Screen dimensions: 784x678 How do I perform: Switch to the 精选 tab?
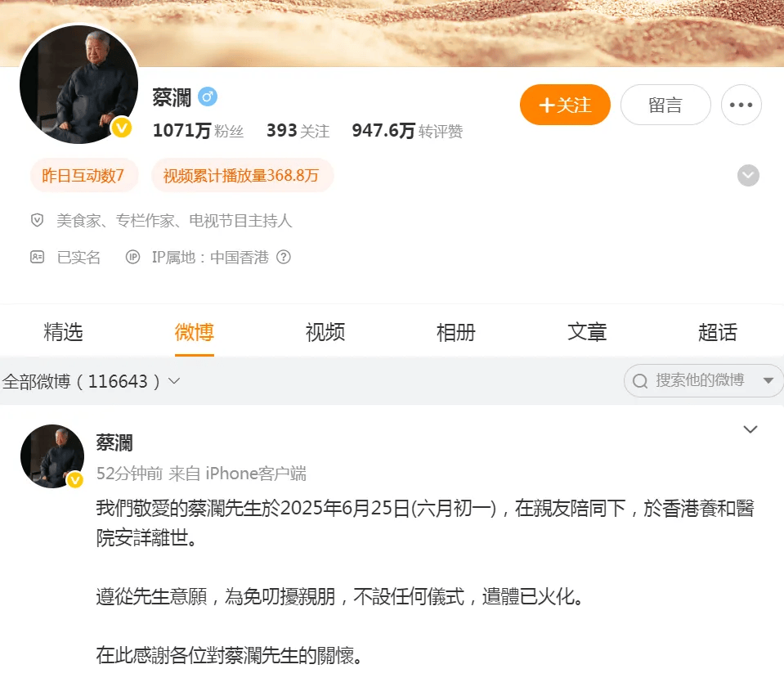click(x=63, y=332)
